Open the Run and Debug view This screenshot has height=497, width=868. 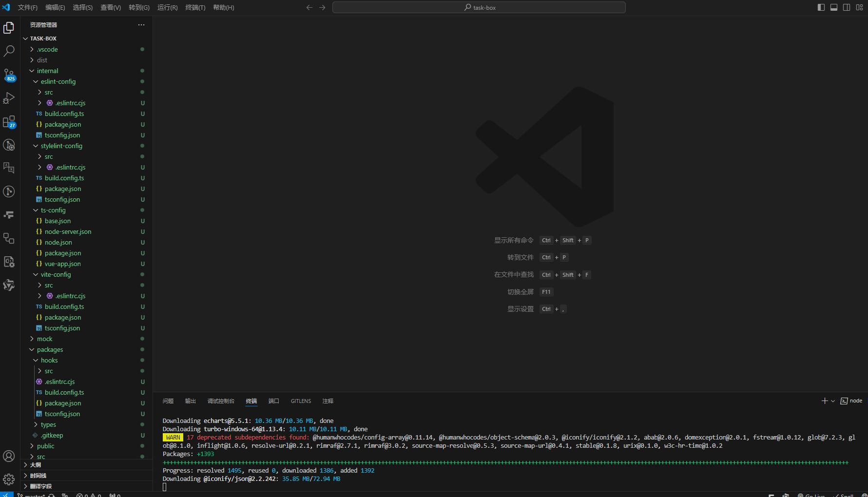[9, 98]
